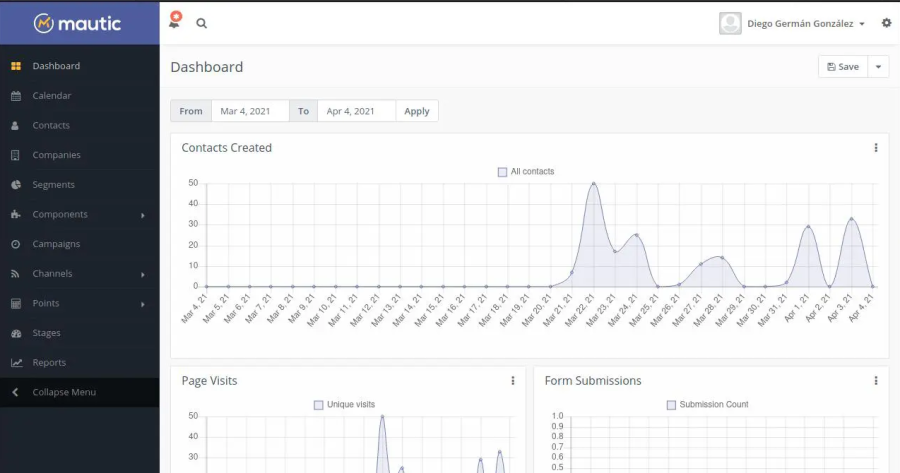The image size is (900, 473).
Task: Open the notifications bell icon
Action: click(x=174, y=21)
